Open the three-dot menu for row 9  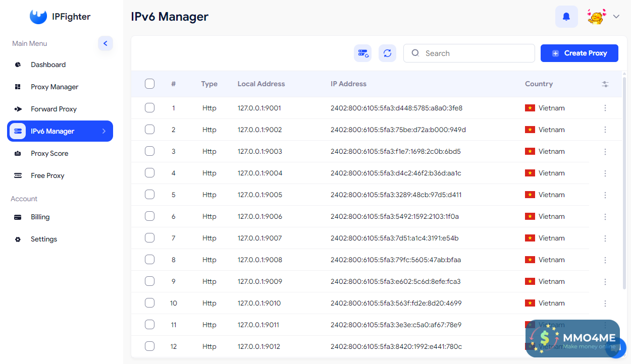(605, 281)
